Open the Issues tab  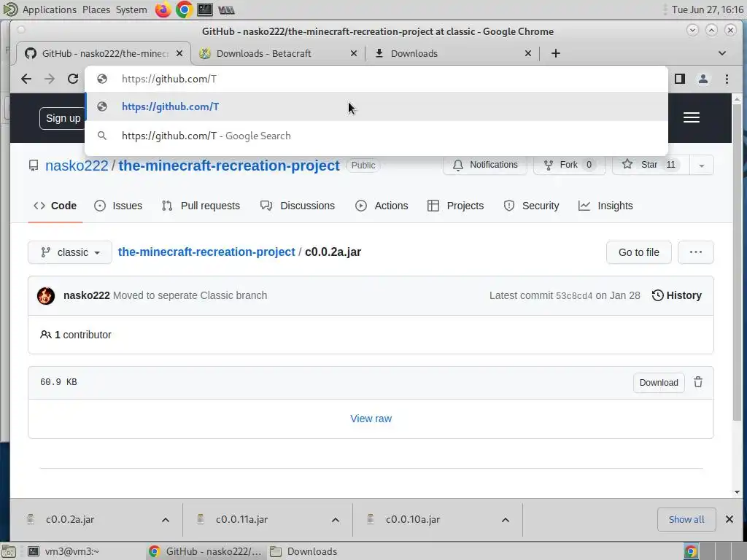[118, 206]
